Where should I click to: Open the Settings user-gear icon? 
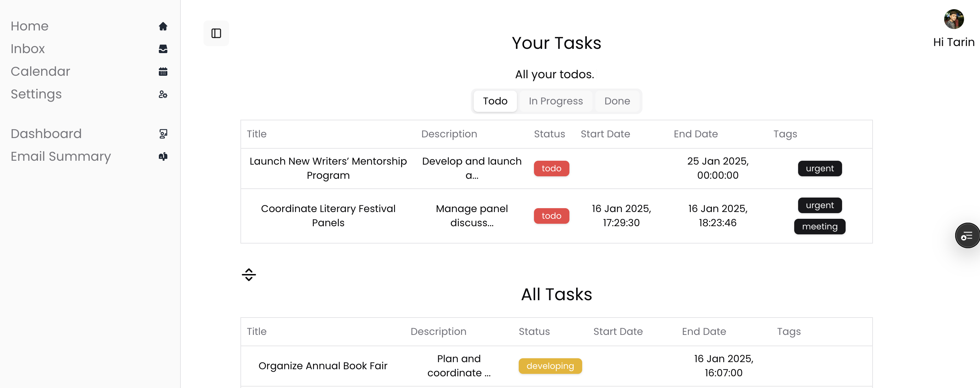coord(163,94)
